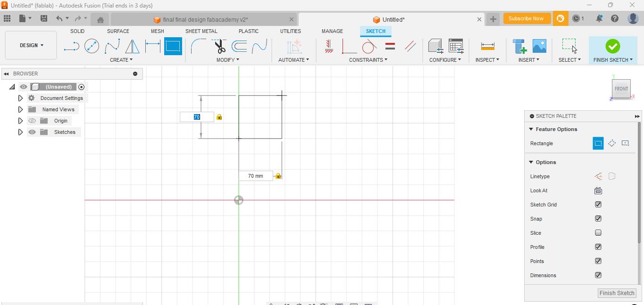Click the window Select tool icon
The height and width of the screenshot is (305, 644).
569,46
